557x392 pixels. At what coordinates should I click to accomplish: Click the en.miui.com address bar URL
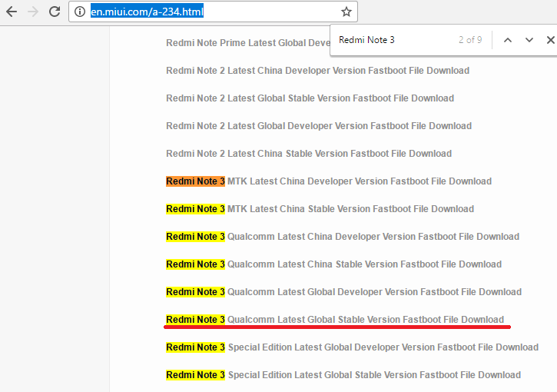pyautogui.click(x=147, y=12)
